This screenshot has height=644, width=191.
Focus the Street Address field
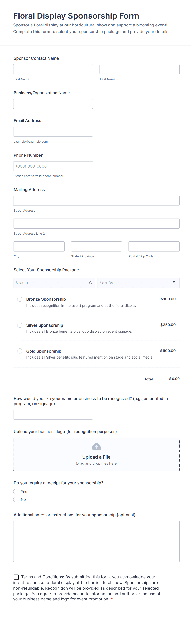point(96,201)
